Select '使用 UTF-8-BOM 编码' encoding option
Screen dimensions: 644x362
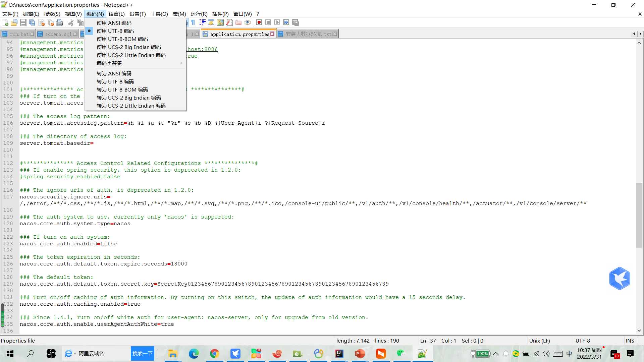pyautogui.click(x=122, y=39)
